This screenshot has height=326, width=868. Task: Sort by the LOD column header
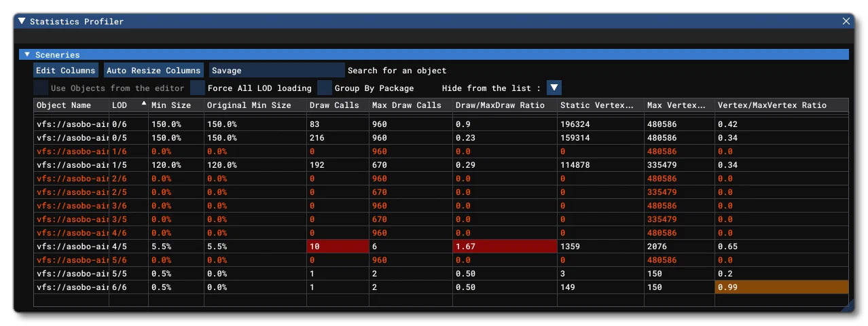(128, 105)
